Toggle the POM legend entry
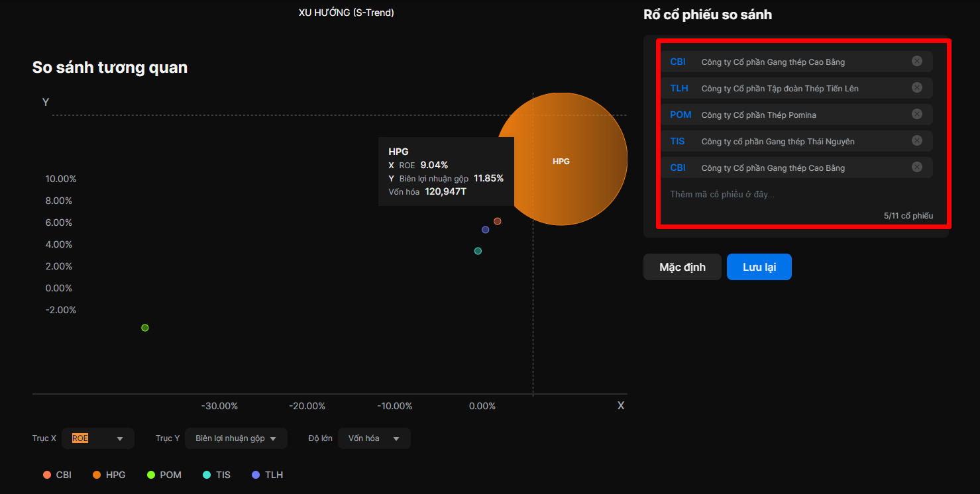This screenshot has width=980, height=494. tap(164, 475)
